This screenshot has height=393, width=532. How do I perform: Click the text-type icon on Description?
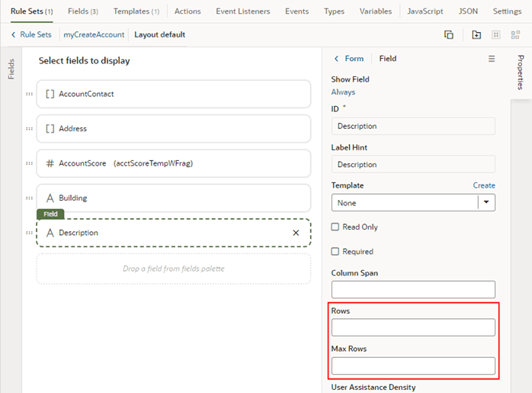50,233
